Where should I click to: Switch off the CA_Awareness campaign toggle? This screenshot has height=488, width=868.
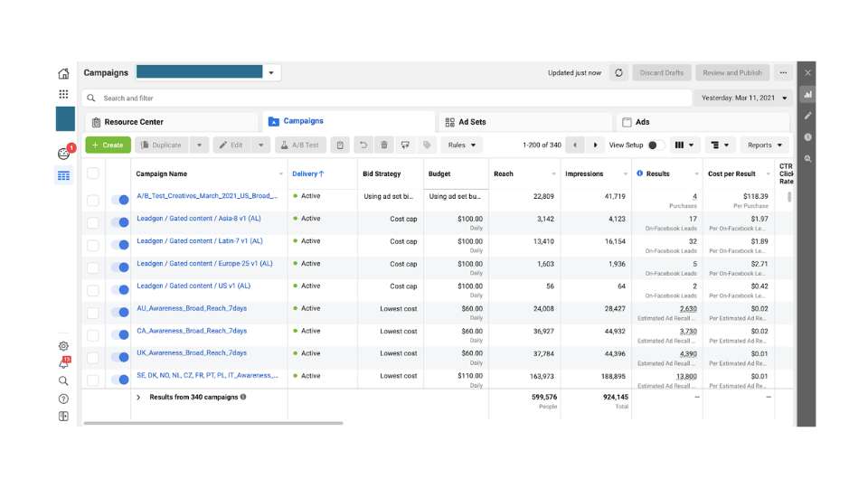pyautogui.click(x=120, y=334)
